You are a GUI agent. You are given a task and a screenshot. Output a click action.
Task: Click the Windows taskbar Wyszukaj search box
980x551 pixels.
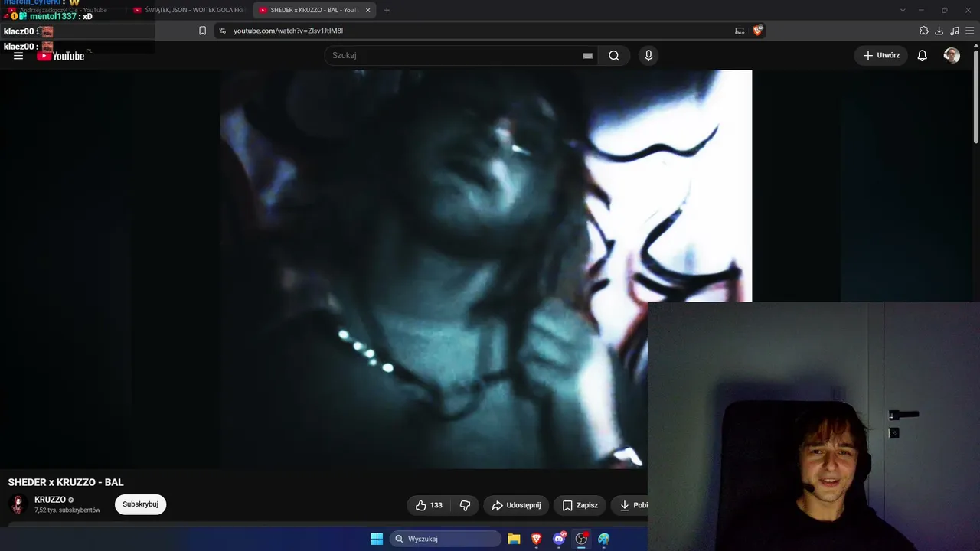tap(446, 539)
